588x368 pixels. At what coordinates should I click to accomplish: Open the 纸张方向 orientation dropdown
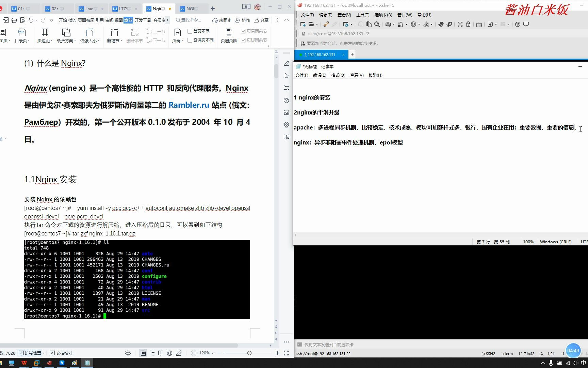(66, 35)
